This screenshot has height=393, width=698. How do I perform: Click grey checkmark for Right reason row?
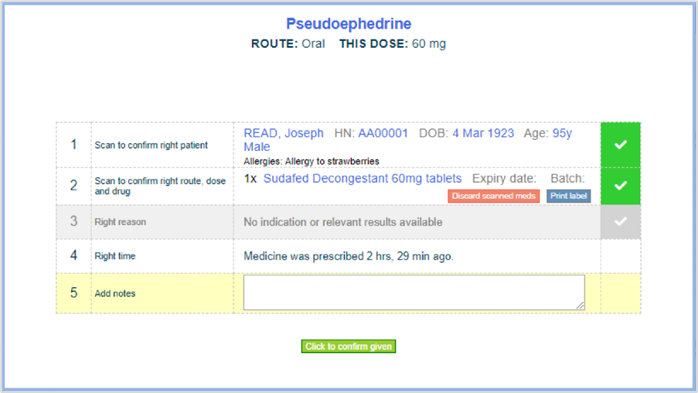pos(621,222)
